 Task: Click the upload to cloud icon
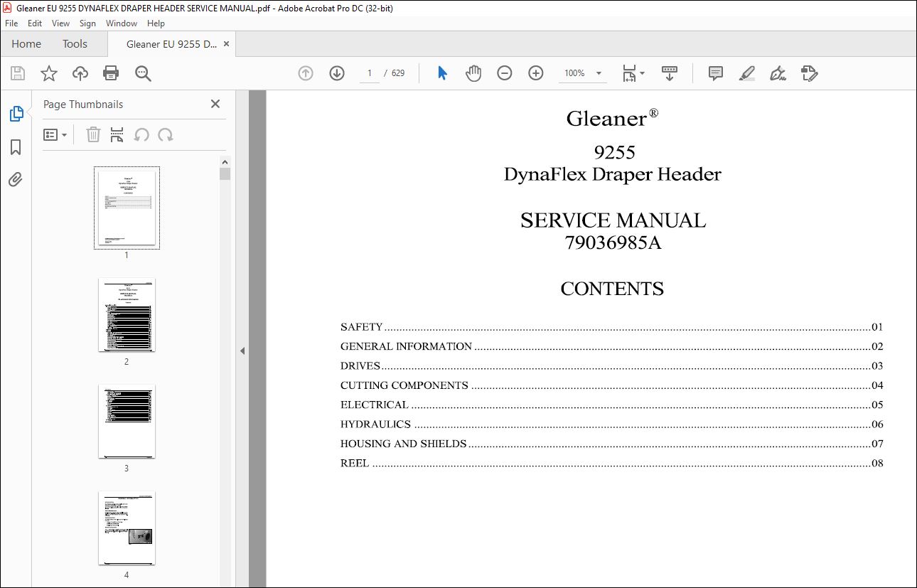80,73
